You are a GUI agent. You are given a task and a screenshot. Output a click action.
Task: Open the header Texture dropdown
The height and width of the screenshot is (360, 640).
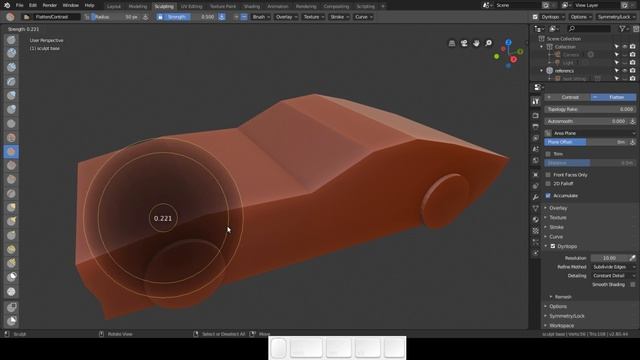(313, 17)
